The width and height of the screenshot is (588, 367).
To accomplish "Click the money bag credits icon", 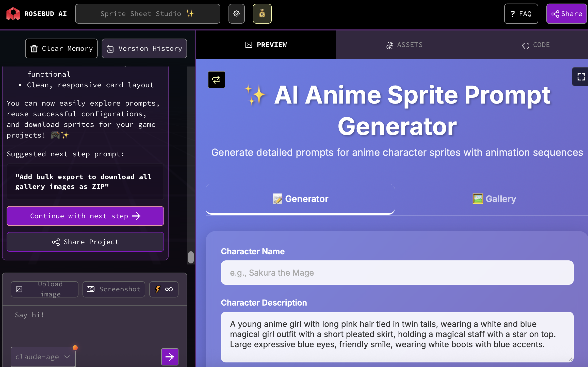I will coord(262,14).
